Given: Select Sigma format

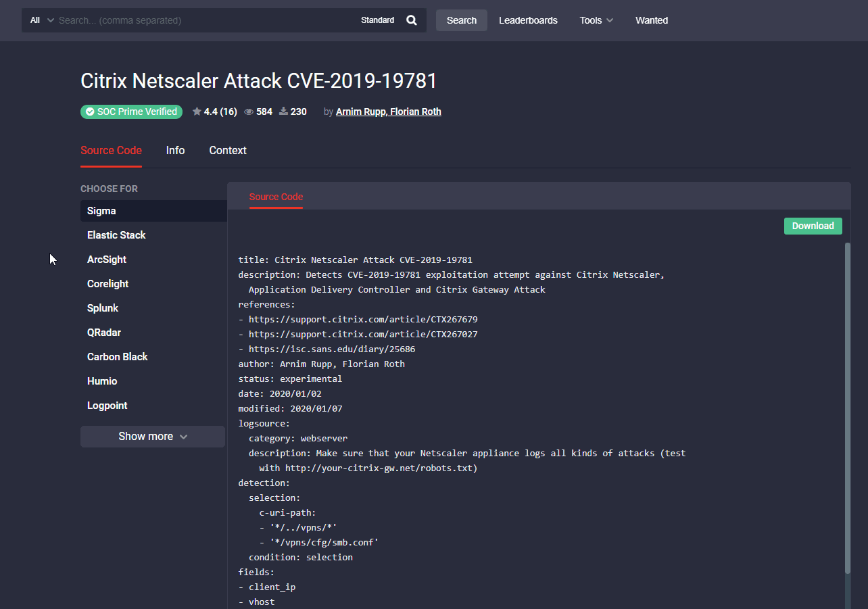Looking at the screenshot, I should click(153, 211).
